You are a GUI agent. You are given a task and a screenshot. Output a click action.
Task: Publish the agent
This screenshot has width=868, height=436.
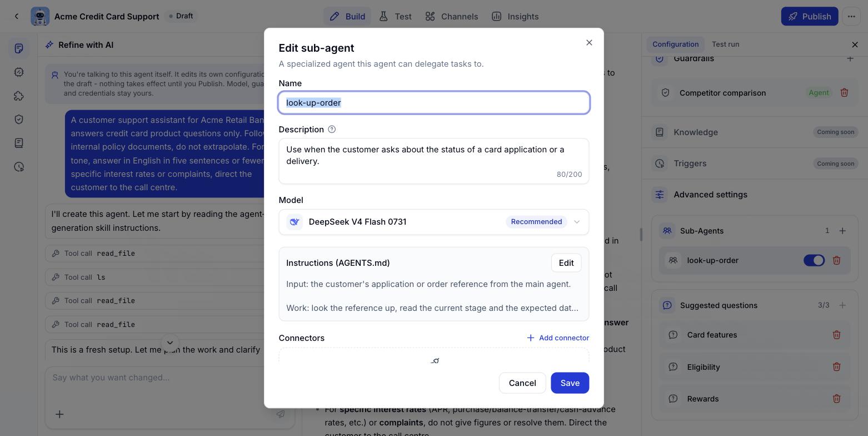coord(809,17)
